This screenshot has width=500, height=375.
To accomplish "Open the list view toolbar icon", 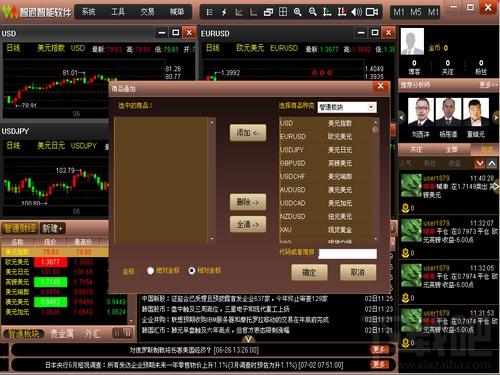I will tap(209, 12).
